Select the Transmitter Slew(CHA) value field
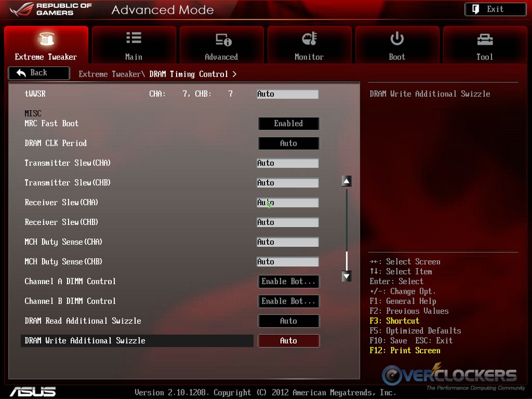 (287, 163)
